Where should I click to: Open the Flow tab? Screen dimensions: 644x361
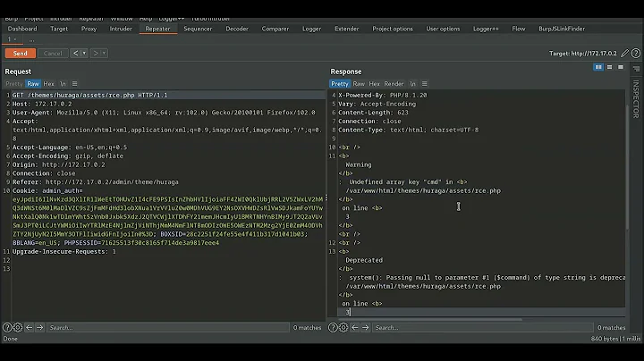[518, 29]
